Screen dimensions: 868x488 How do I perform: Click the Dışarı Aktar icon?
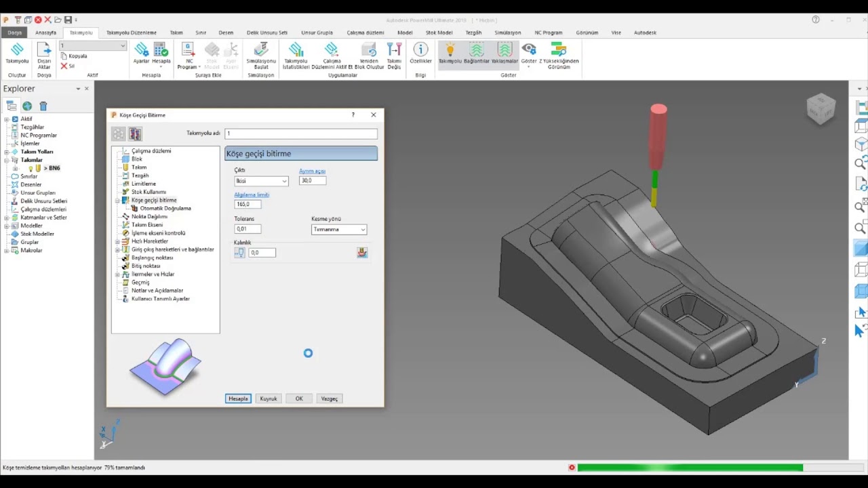[x=44, y=56]
